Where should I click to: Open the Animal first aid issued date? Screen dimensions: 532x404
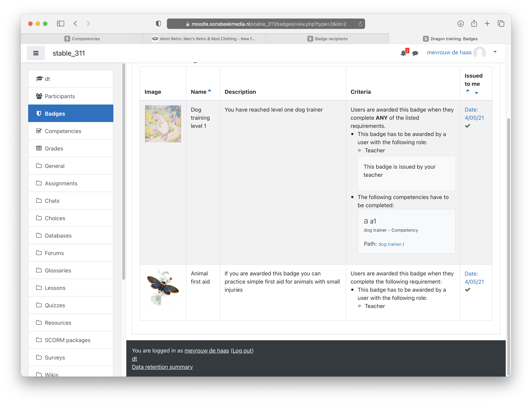click(x=474, y=278)
